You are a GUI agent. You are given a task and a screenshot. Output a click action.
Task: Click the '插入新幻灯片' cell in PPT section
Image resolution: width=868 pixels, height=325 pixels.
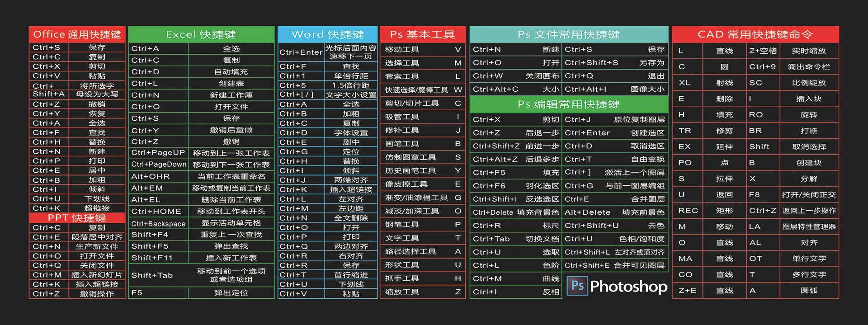point(97,275)
